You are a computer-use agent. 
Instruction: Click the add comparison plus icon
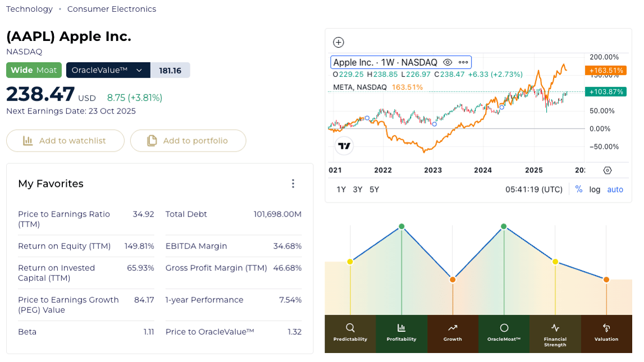339,42
